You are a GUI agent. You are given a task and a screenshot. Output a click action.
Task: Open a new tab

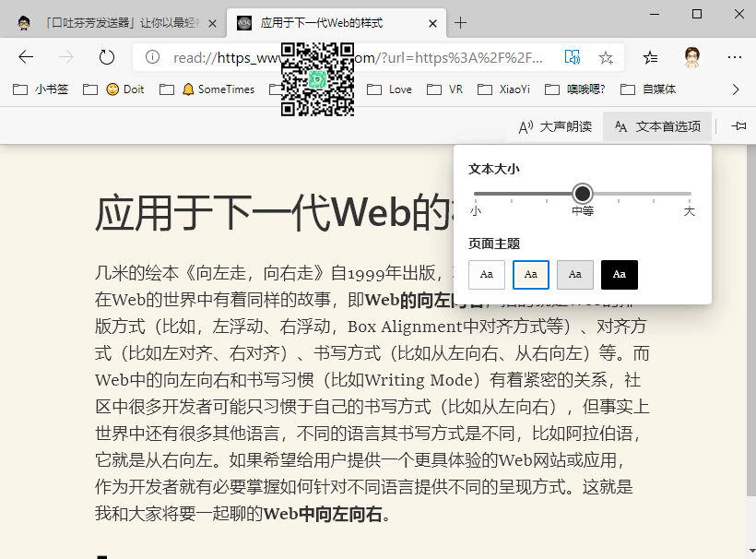[x=460, y=23]
